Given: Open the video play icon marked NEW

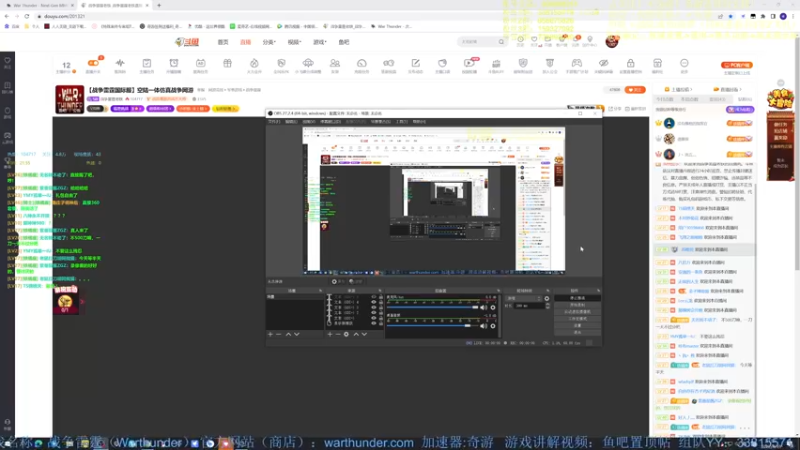Looking at the screenshot, I should point(469,65).
